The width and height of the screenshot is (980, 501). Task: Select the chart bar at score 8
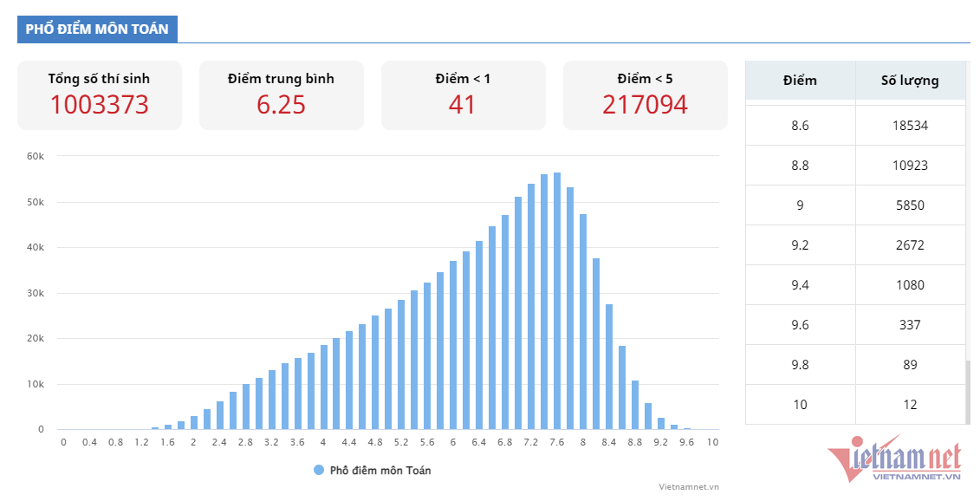pyautogui.click(x=583, y=322)
